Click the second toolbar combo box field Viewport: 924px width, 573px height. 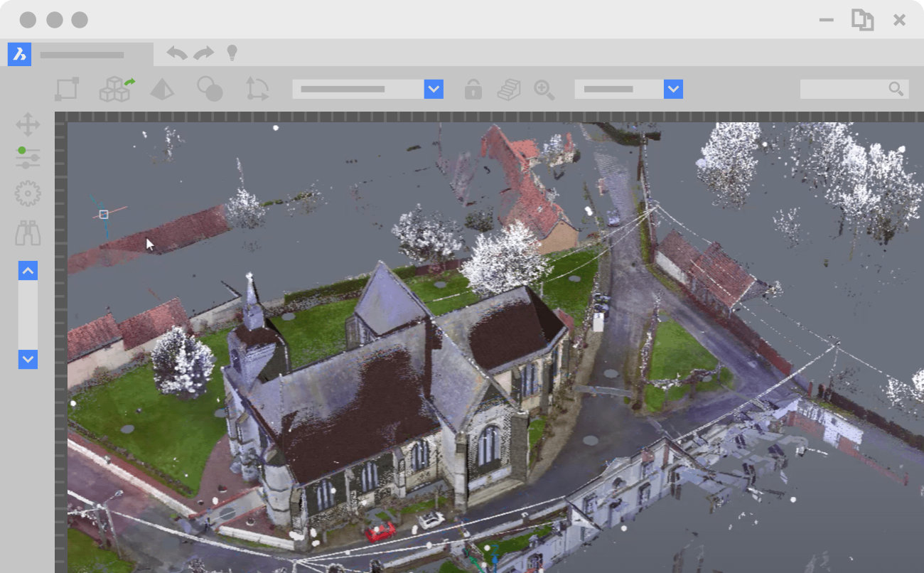[x=619, y=89]
